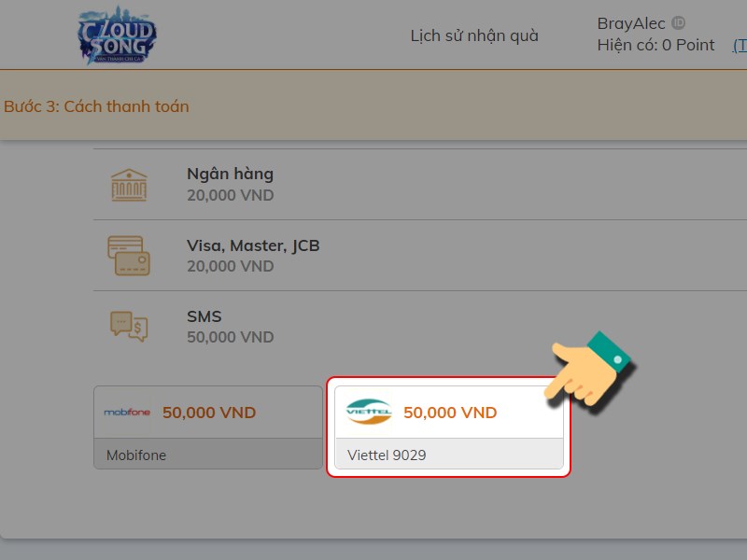Click the Cloud Song logo
Screen dimensions: 747x560
click(118, 35)
